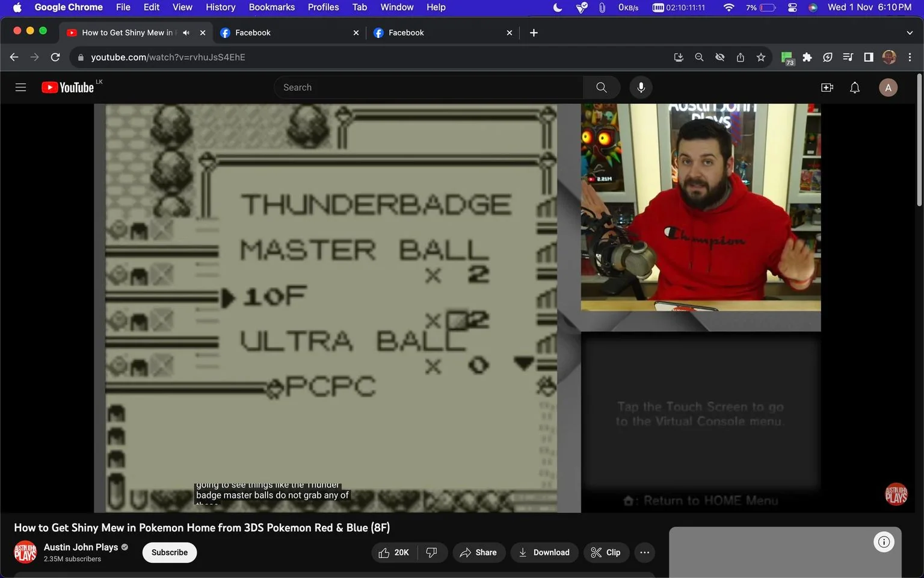Open YouTube notifications bell

[855, 87]
